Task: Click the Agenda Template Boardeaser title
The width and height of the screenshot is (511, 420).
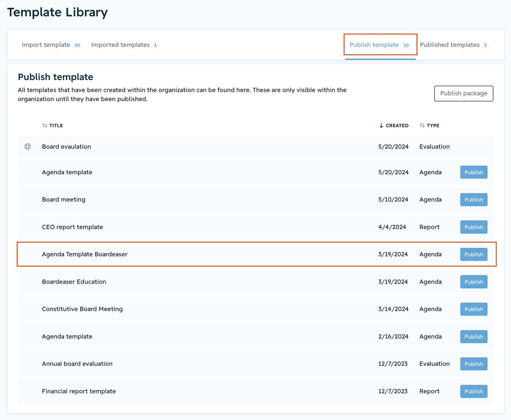Action: (x=85, y=254)
